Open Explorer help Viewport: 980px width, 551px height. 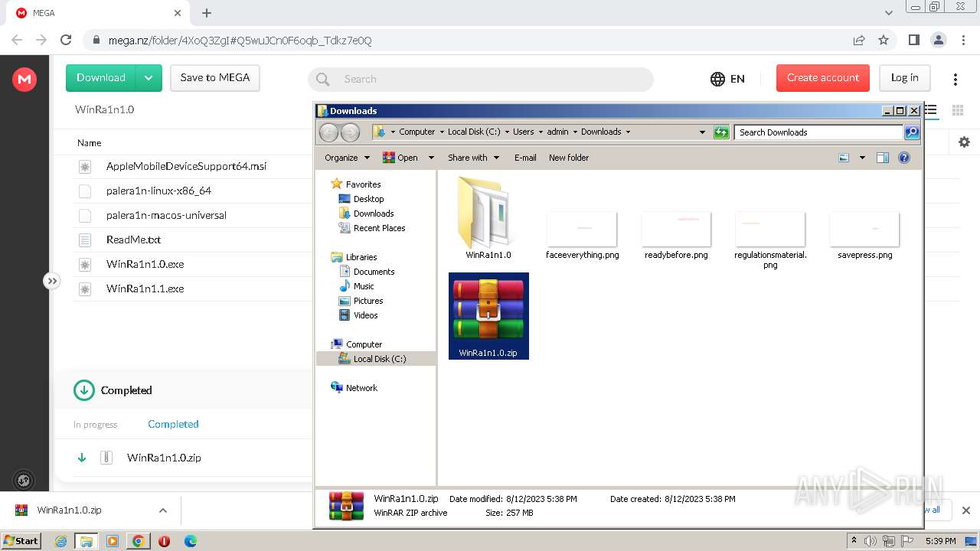pyautogui.click(x=904, y=158)
